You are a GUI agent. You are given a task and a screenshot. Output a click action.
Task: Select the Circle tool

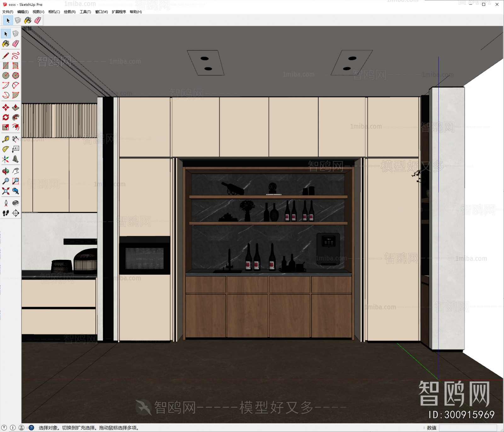coord(6,75)
